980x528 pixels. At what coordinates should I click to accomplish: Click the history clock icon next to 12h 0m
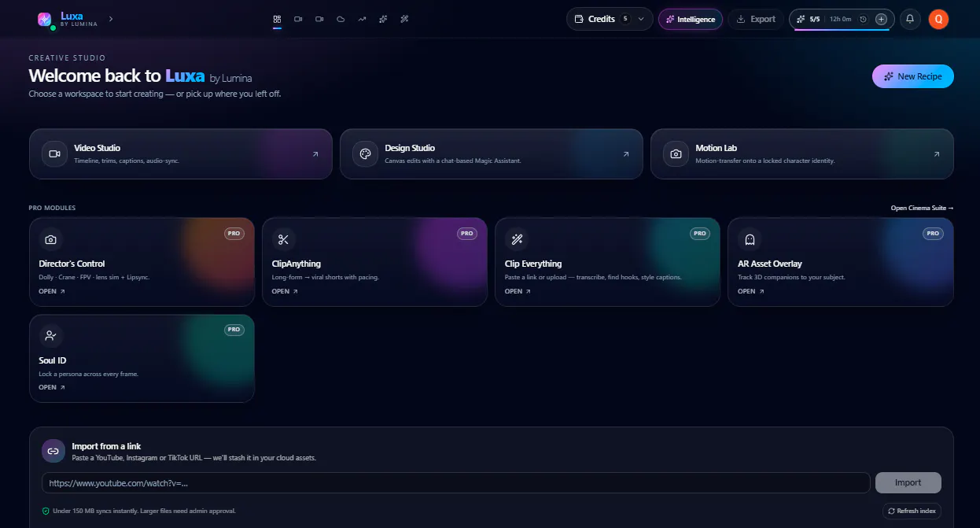(x=864, y=19)
